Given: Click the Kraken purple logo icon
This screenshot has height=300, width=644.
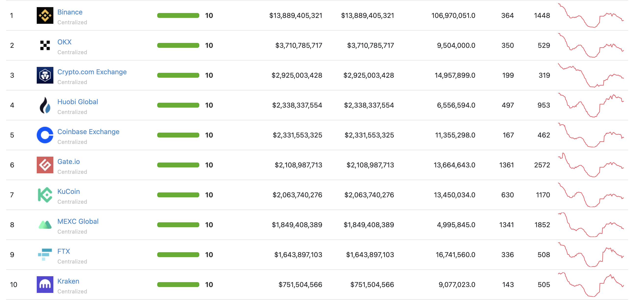Looking at the screenshot, I should pos(45,285).
